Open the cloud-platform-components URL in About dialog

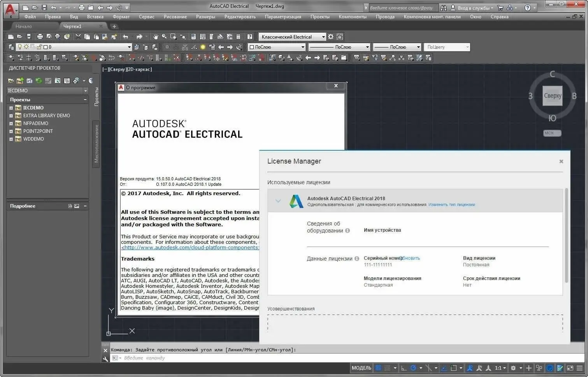tap(190, 248)
